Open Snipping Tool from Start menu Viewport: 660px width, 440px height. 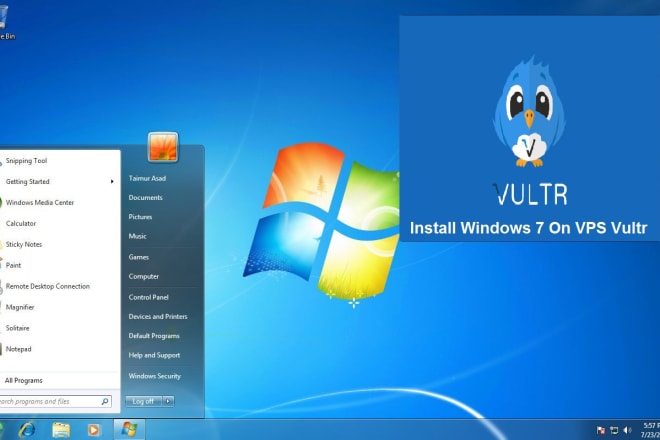coord(26,161)
